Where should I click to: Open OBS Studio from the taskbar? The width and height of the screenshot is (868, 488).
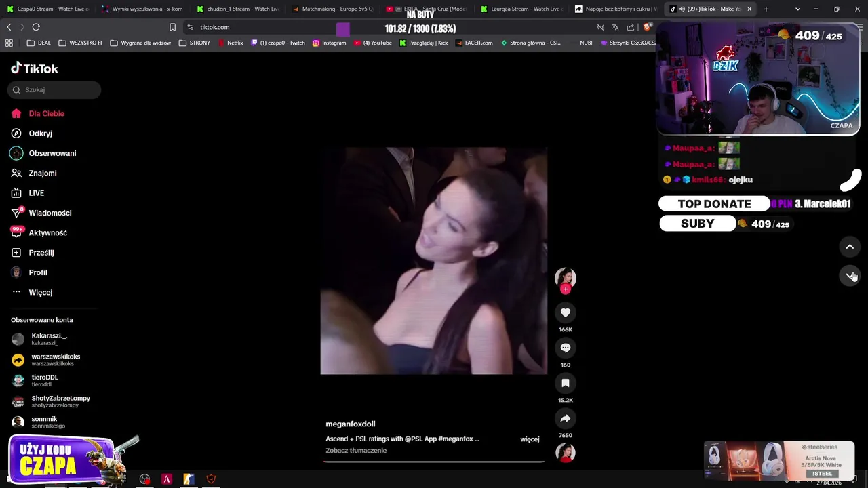144,479
